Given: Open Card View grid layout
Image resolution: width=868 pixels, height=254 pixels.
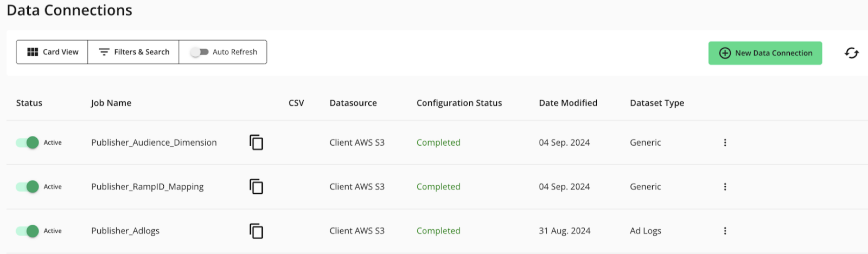Looking at the screenshot, I should coord(52,52).
